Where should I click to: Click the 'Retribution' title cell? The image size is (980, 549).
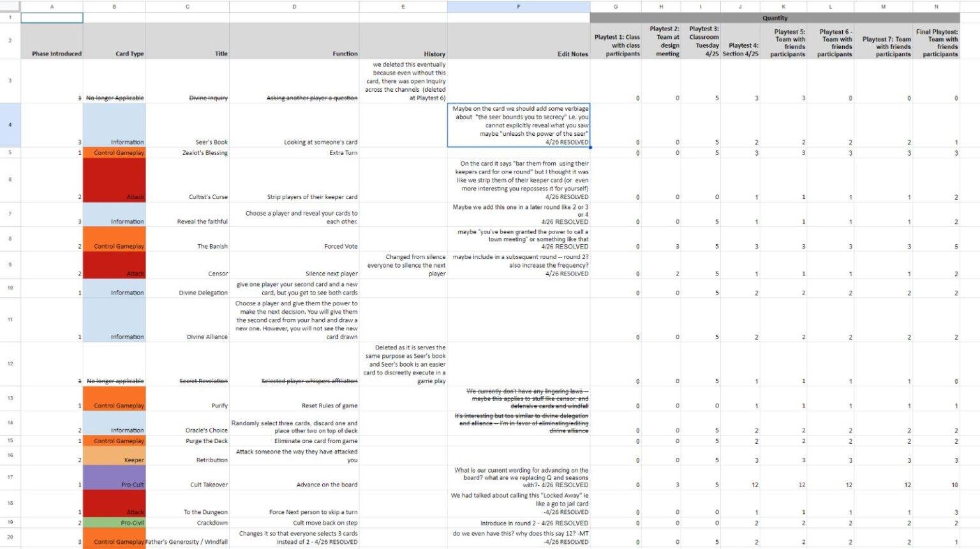188,455
